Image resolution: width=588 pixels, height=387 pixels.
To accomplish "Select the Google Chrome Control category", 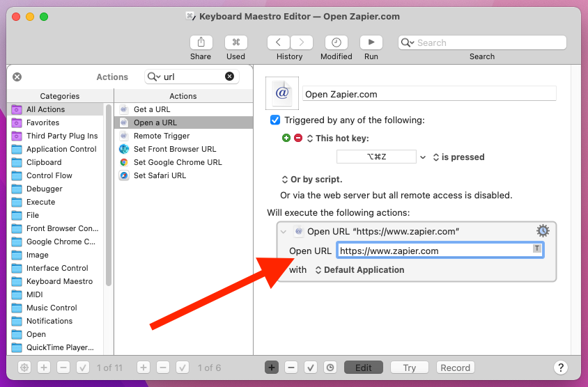I will click(56, 242).
